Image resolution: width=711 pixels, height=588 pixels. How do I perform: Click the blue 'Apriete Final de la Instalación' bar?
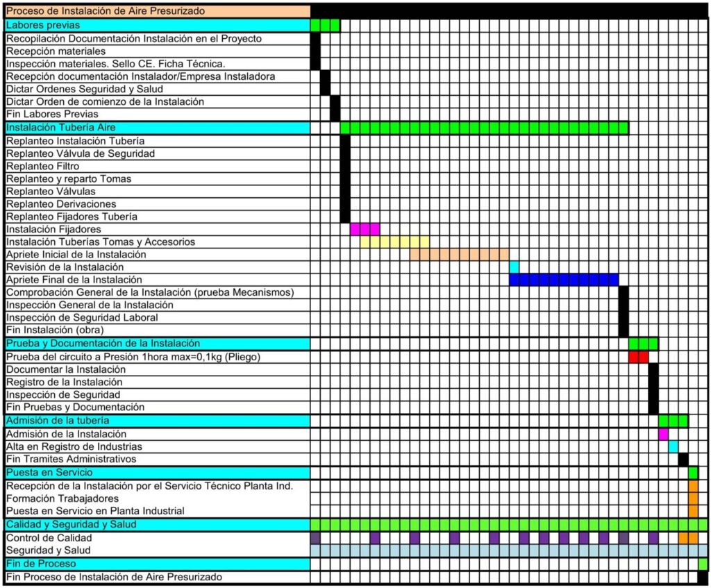pos(564,280)
